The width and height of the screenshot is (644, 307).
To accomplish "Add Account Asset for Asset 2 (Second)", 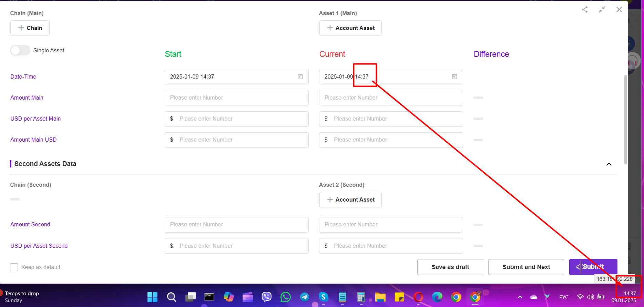I will tap(350, 199).
